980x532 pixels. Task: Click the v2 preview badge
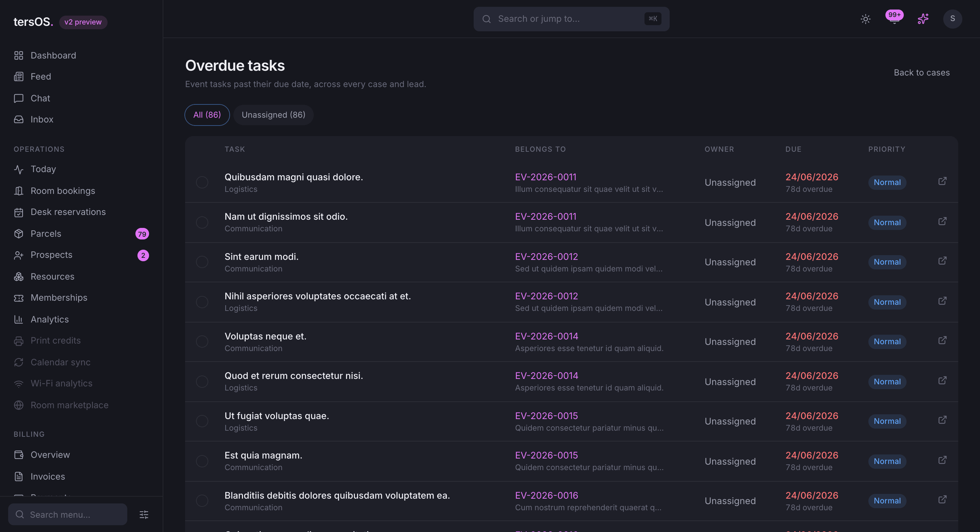click(83, 22)
